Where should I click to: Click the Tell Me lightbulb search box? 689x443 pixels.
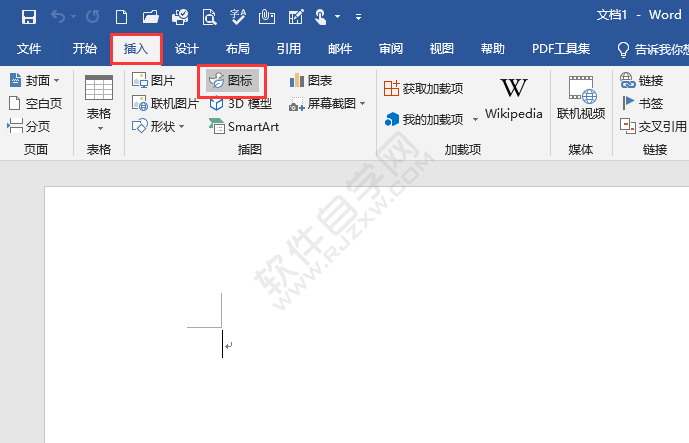tap(653, 49)
